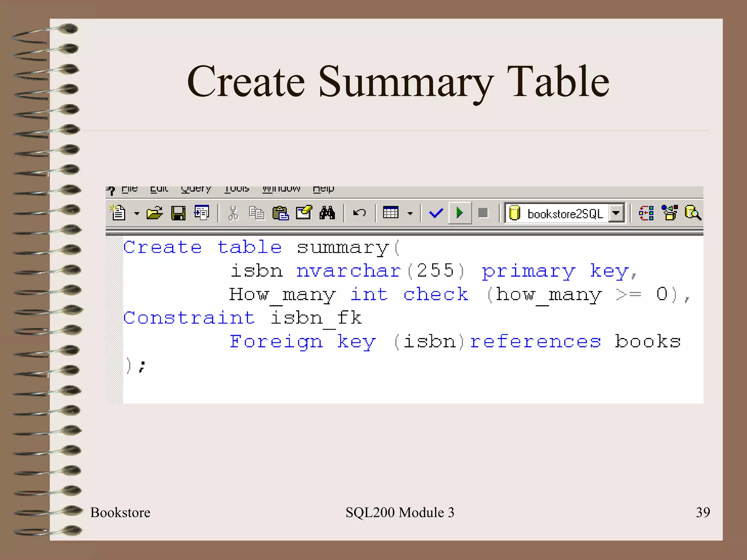Open Find with the binoculars icon
The height and width of the screenshot is (560, 747).
[x=327, y=213]
